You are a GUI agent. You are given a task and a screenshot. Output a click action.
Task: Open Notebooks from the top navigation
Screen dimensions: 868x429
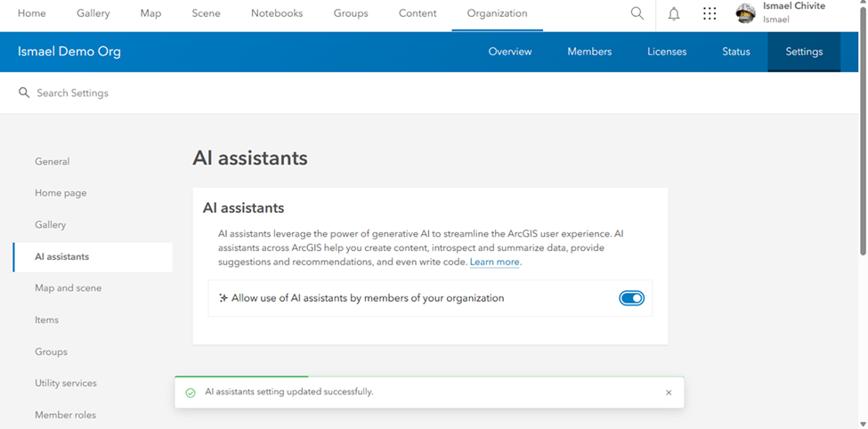pos(277,13)
